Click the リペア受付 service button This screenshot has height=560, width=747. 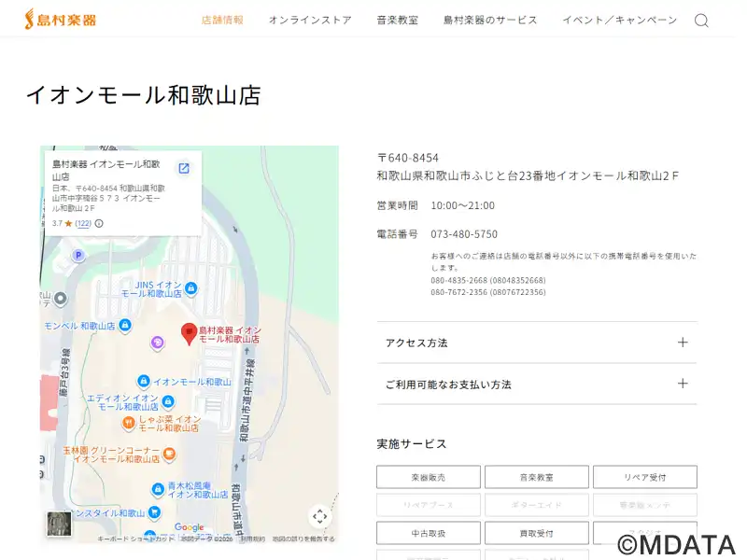[x=644, y=477]
